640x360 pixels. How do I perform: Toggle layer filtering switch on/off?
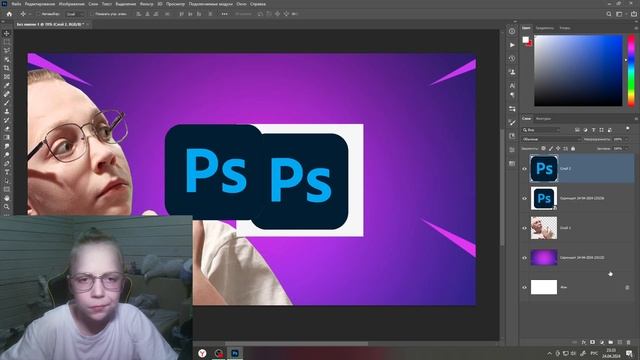click(x=628, y=129)
